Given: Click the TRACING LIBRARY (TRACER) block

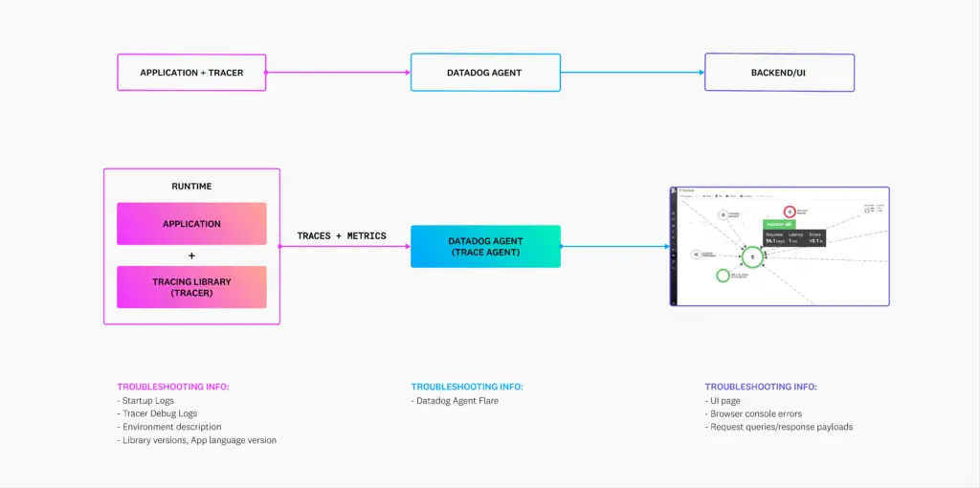Looking at the screenshot, I should (x=191, y=287).
